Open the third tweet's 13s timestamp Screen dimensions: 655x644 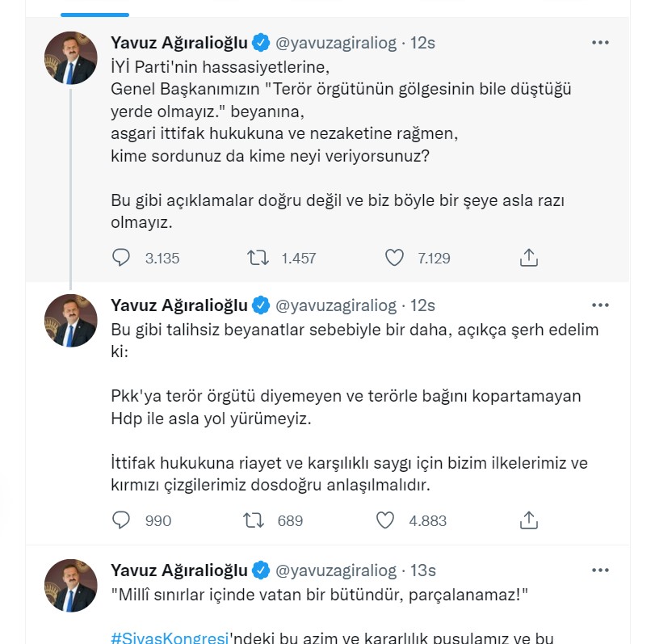click(422, 570)
